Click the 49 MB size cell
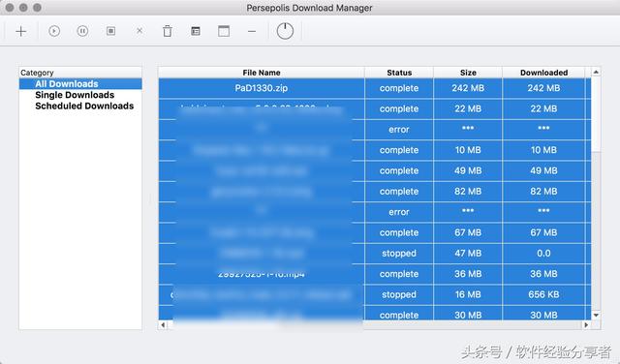The width and height of the screenshot is (620, 364). point(468,170)
